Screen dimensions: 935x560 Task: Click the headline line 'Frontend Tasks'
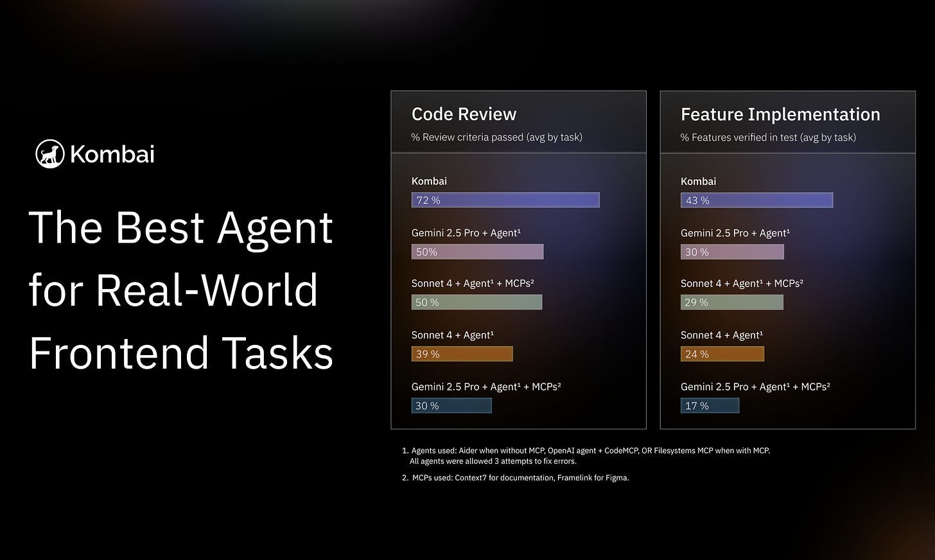pyautogui.click(x=181, y=353)
